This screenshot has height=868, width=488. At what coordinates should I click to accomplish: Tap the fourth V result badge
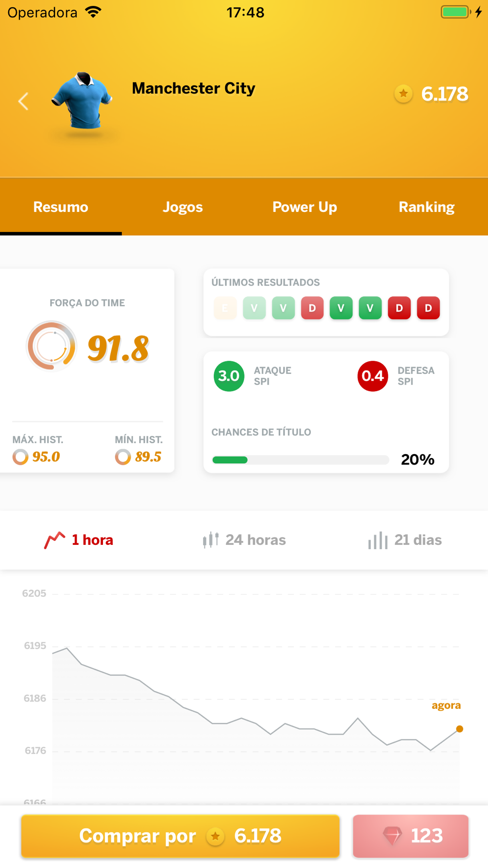[x=370, y=308]
